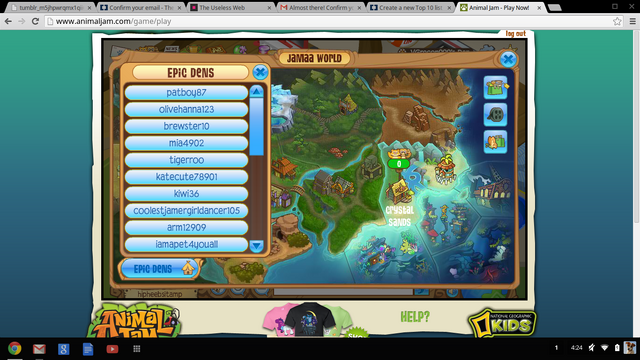
Task: Switch to the tumblr browser tab
Action: (x=51, y=7)
